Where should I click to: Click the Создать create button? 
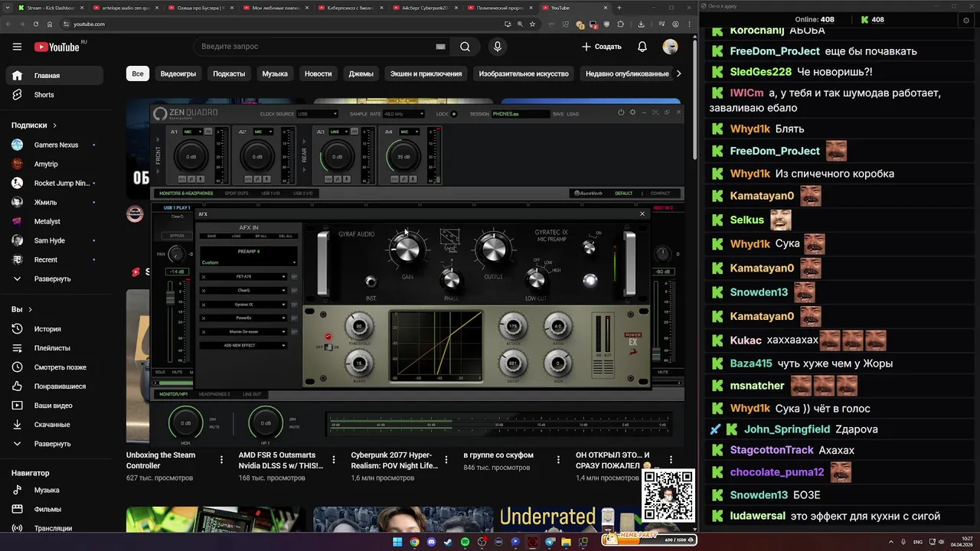coord(602,47)
